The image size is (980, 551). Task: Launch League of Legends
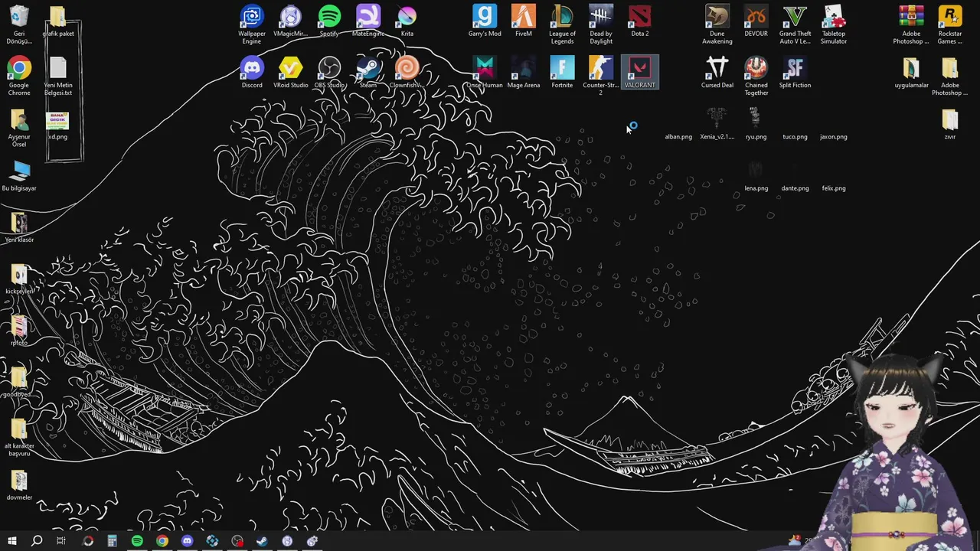point(562,24)
